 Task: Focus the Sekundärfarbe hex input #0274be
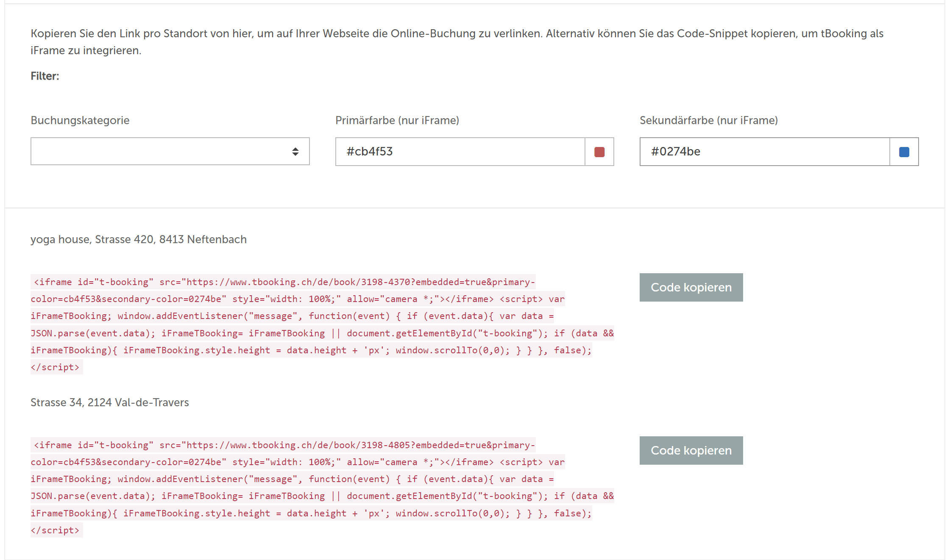click(765, 152)
